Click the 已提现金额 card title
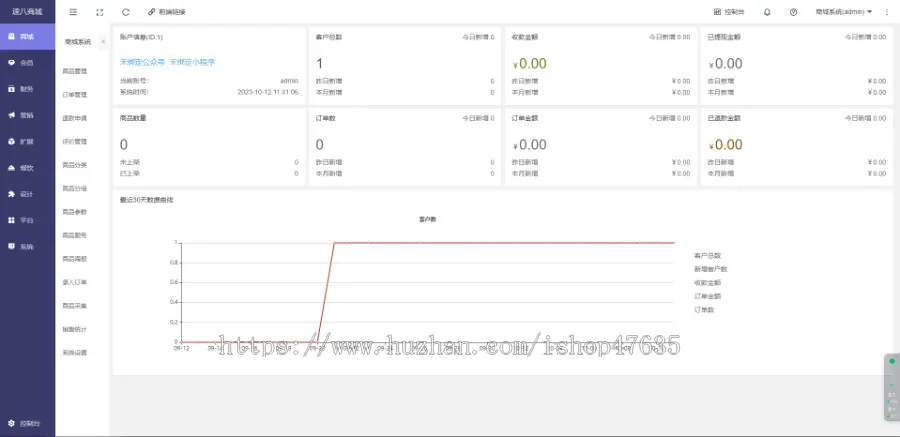 [724, 37]
